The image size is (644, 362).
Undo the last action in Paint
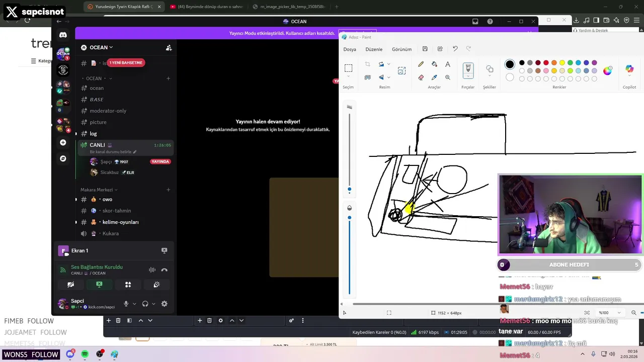455,49
